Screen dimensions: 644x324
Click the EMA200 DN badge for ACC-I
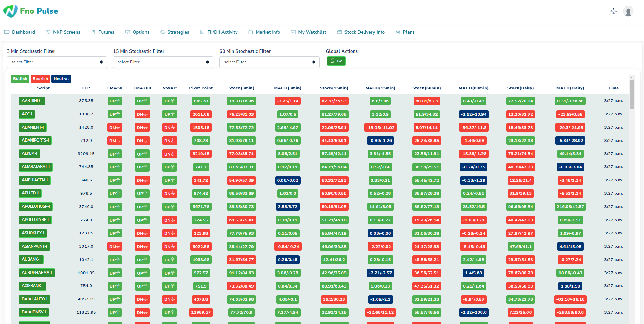coord(142,114)
